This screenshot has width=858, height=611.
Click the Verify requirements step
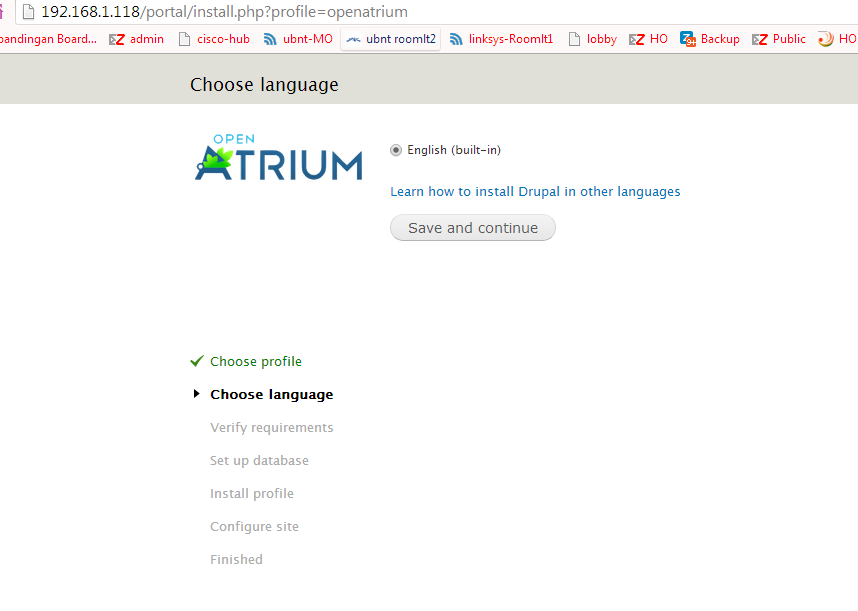pos(271,428)
